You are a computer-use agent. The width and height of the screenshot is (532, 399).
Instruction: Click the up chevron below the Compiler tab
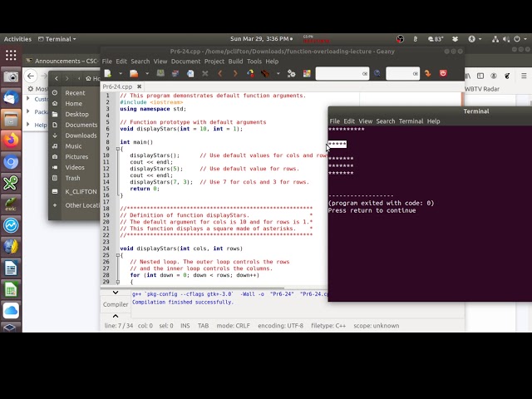click(x=116, y=316)
